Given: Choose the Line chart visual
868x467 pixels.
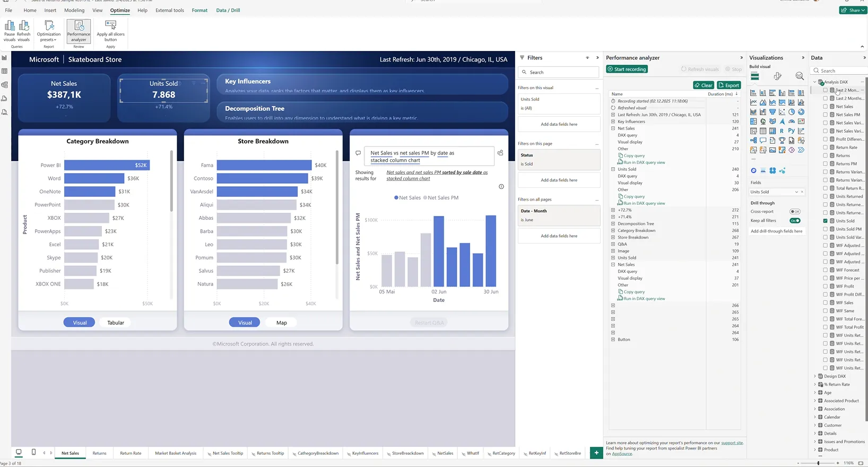Looking at the screenshot, I should (753, 102).
